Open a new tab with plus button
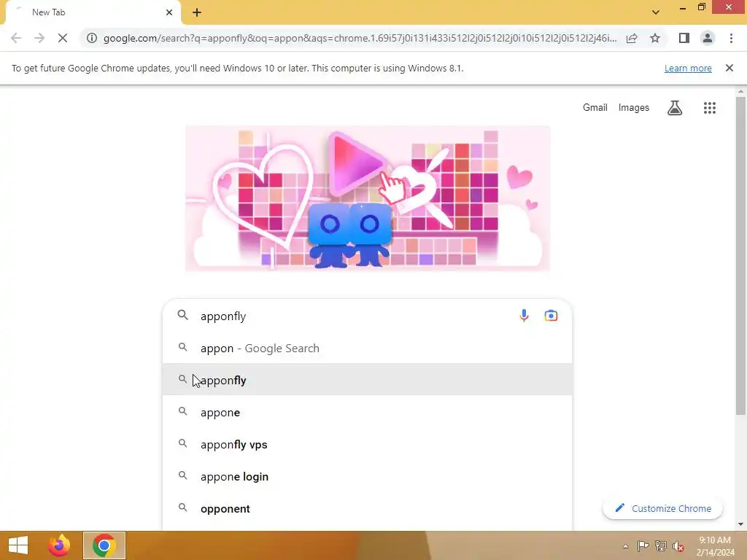 click(197, 12)
